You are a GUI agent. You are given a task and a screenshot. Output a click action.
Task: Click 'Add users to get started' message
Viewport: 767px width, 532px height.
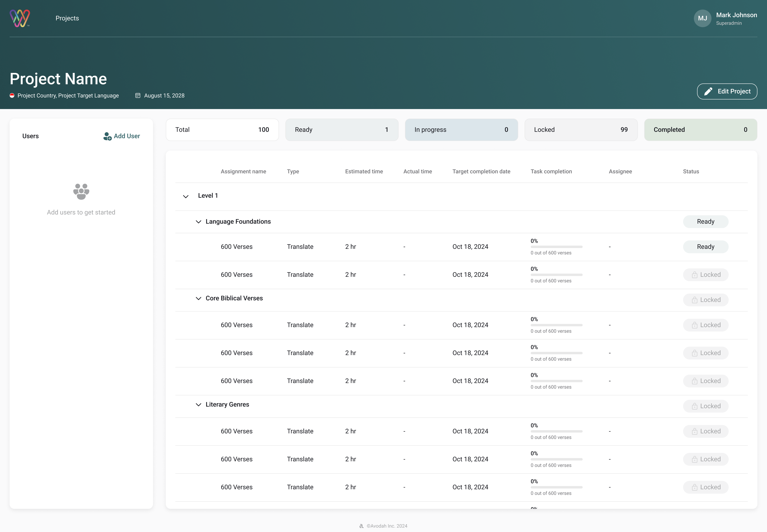pyautogui.click(x=81, y=212)
